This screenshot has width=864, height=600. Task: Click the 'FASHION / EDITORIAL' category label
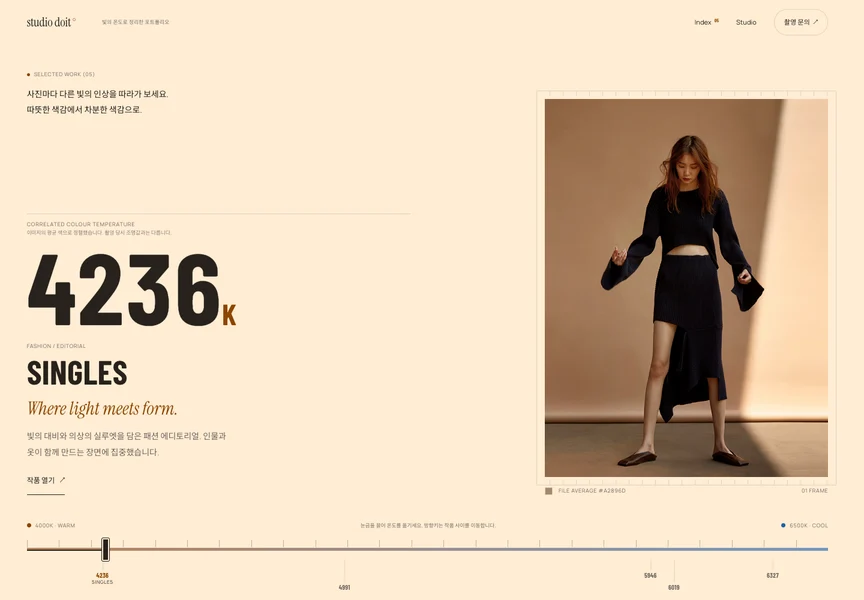[x=56, y=346]
